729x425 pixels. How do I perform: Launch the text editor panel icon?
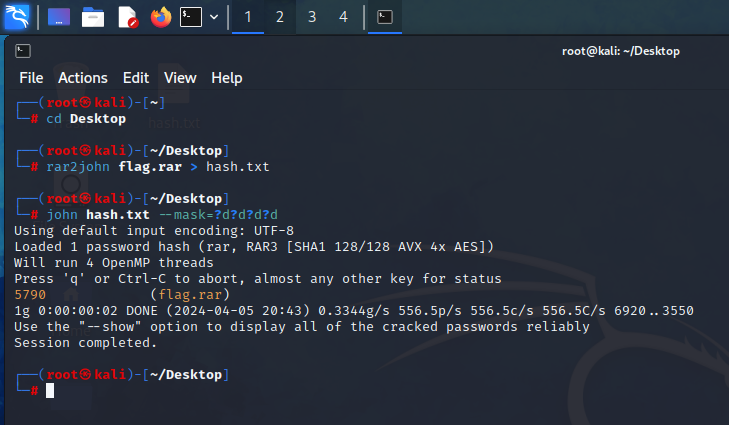click(127, 17)
